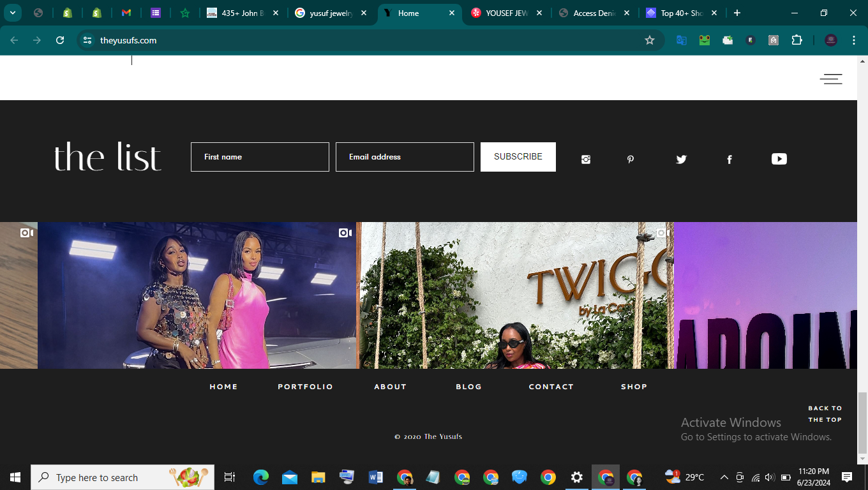Go to HOME in the footer menu
The width and height of the screenshot is (868, 490).
(x=223, y=387)
